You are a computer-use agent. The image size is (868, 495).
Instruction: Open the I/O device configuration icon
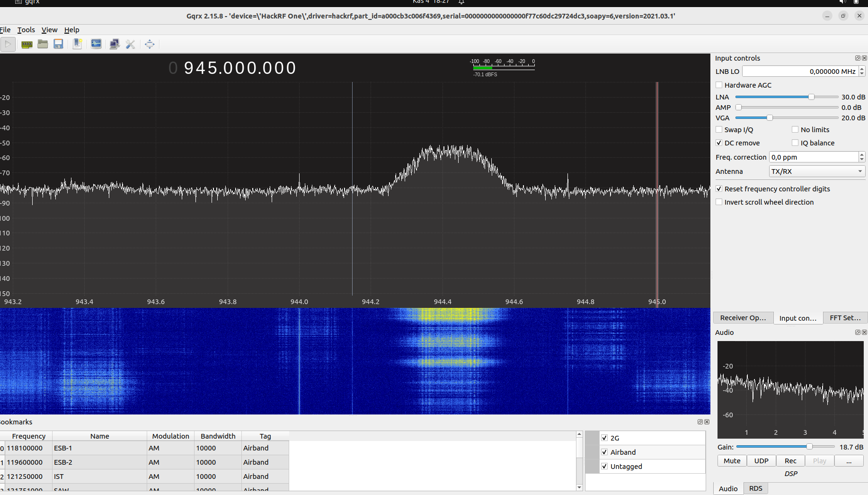click(27, 44)
